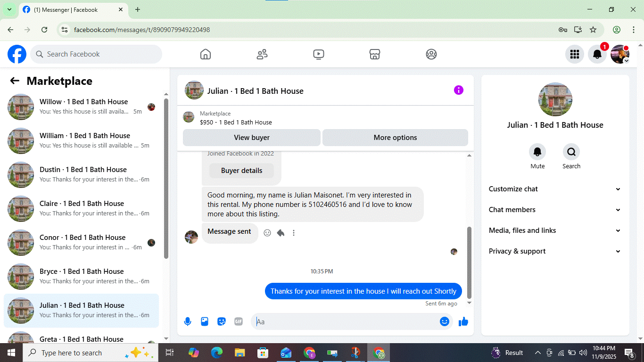Bookmark this page with the star icon
The width and height of the screenshot is (644, 362).
click(593, 30)
